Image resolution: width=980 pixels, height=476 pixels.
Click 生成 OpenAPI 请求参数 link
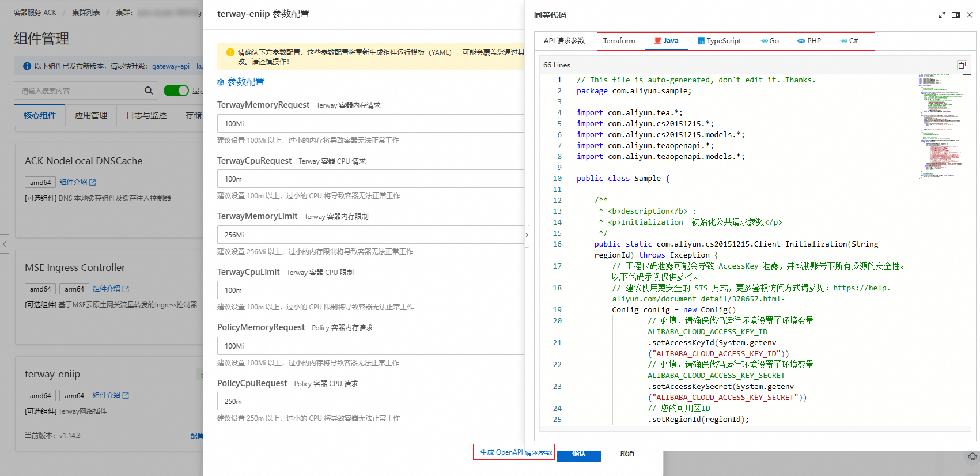516,452
